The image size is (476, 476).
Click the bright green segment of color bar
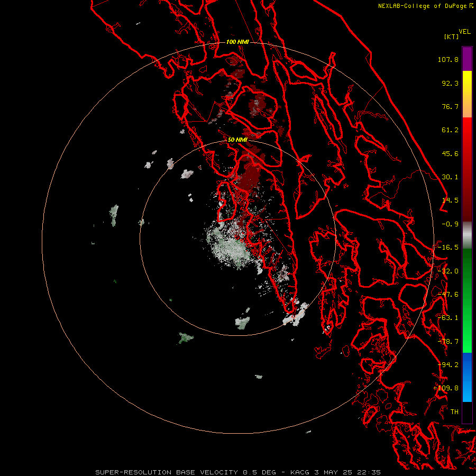pos(467,300)
